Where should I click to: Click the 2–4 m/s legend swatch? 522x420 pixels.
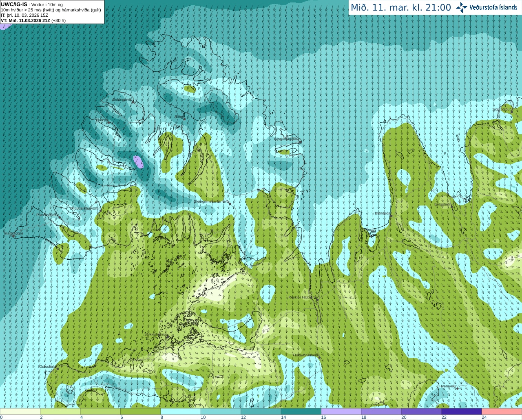[60, 411]
